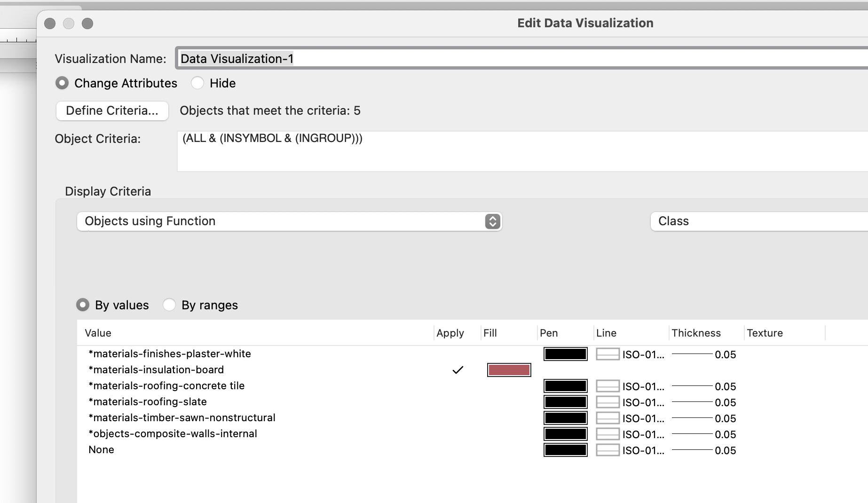
Task: Open the Fill color picker for *materials-insulation-board
Action: (x=508, y=370)
